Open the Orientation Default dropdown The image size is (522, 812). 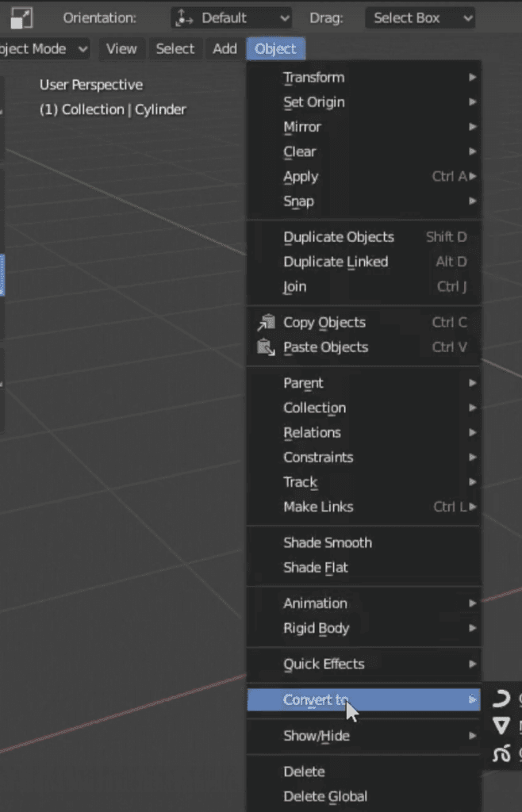click(231, 18)
